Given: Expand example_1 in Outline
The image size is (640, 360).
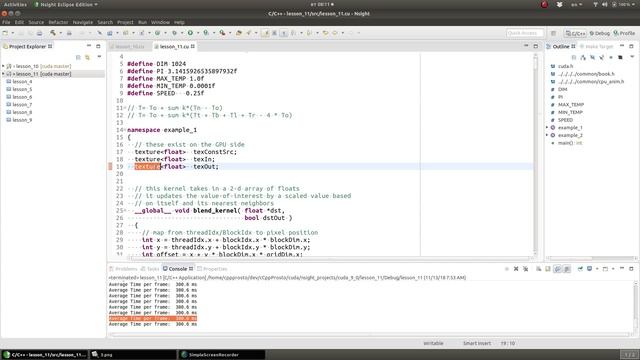Looking at the screenshot, I should coord(547,127).
